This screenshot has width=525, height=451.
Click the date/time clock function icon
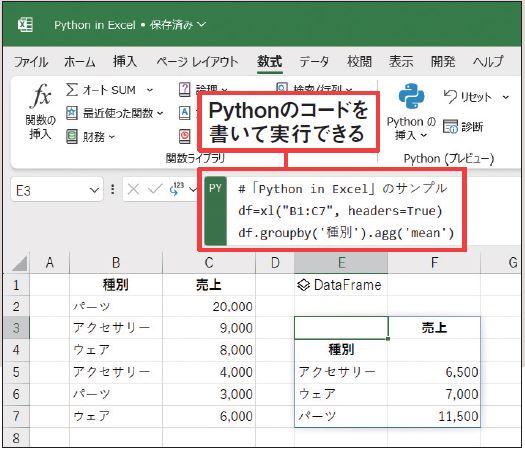click(184, 136)
